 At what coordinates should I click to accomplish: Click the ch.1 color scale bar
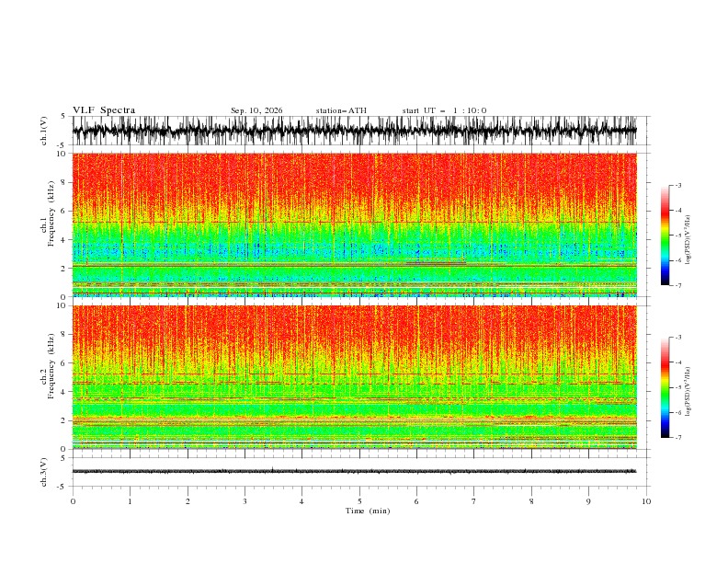[665, 236]
